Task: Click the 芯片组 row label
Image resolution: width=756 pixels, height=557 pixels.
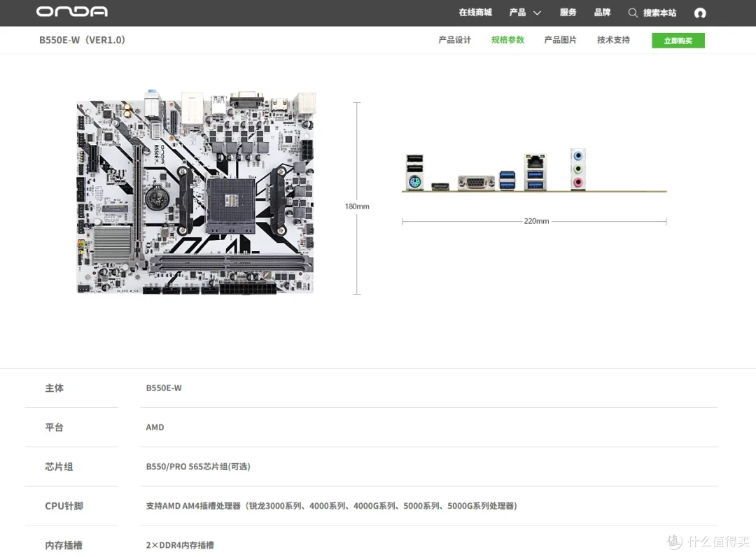Action: tap(59, 467)
